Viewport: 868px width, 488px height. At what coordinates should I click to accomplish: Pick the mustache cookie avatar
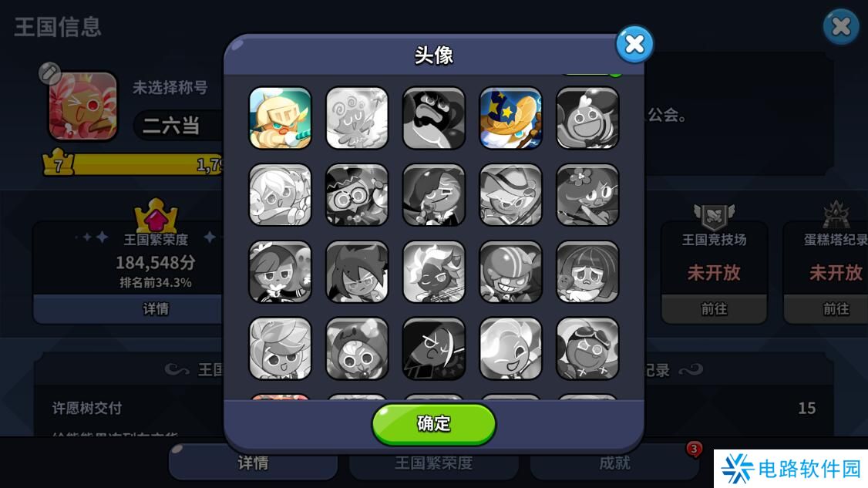(433, 118)
